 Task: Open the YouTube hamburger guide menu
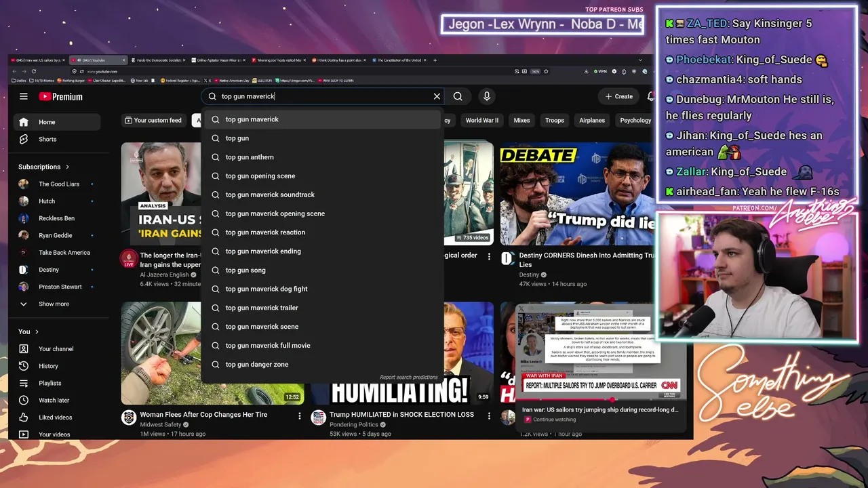pos(24,96)
